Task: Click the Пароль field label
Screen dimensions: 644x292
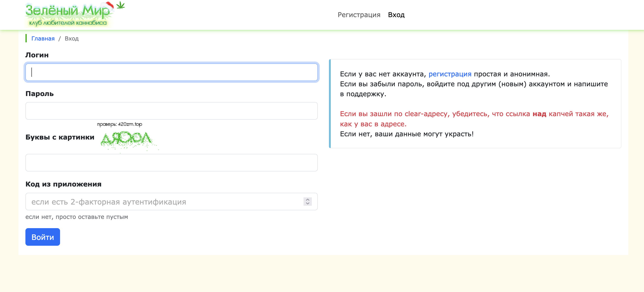Action: tap(39, 93)
